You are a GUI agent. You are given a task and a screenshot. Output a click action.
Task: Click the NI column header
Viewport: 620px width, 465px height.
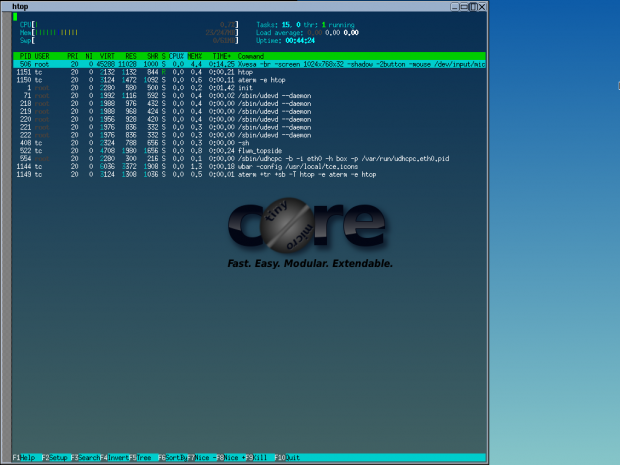pos(89,56)
